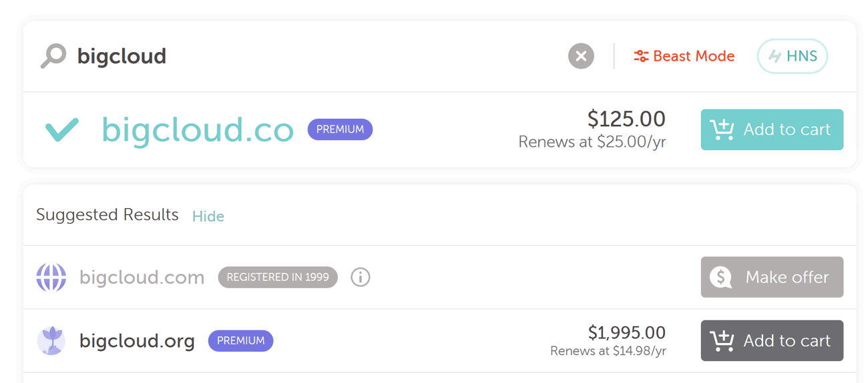Click the PREMIUM badge next to bigcloud.co
This screenshot has width=868, height=383.
(340, 129)
